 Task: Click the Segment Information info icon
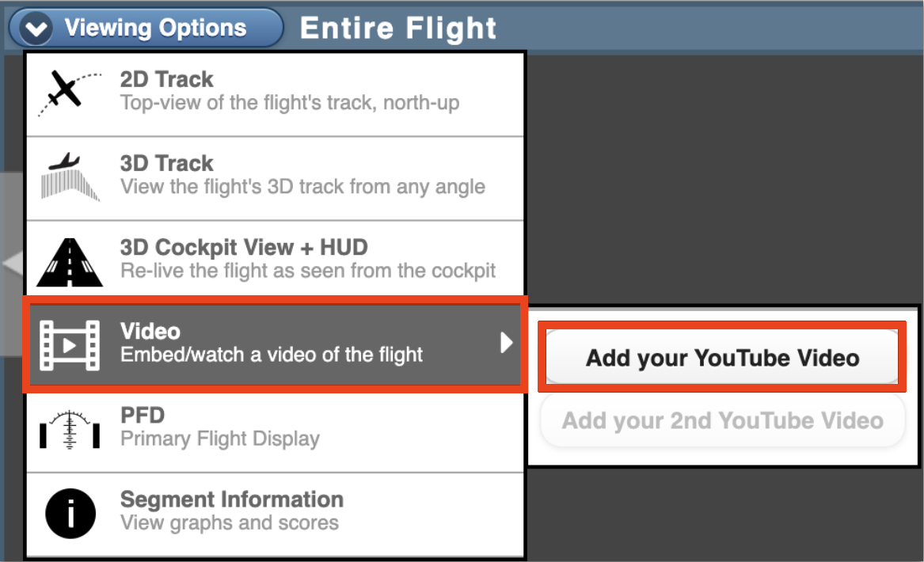[70, 513]
